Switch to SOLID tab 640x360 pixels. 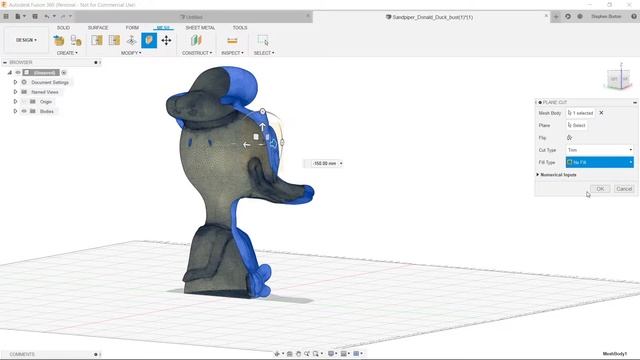tap(63, 28)
